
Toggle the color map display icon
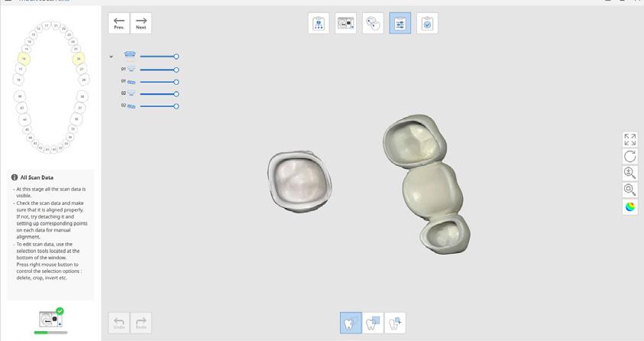630,206
